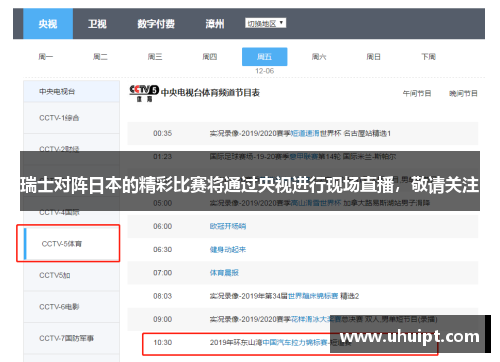Image resolution: width=500 pixels, height=362 pixels.
Task: Open the 体育晨报 link
Action: point(224,273)
